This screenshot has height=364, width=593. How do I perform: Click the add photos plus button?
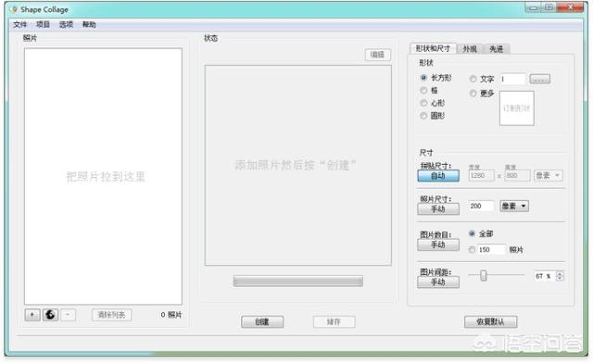[x=32, y=315]
